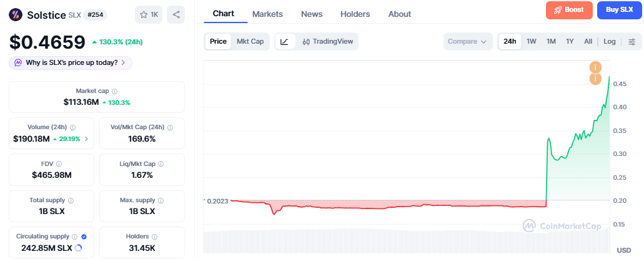Click the USD currency label on chart
Image resolution: width=644 pixels, height=259 pixels.
(623, 250)
